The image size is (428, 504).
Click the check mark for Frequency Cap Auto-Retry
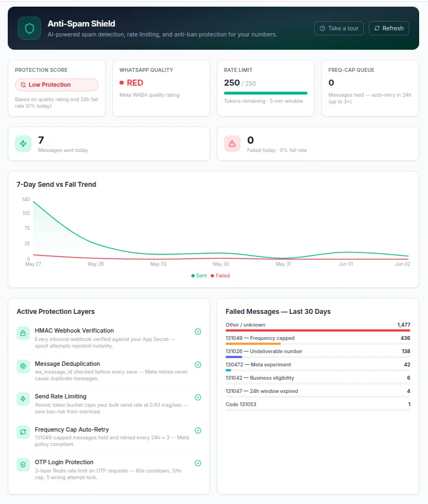pyautogui.click(x=198, y=431)
